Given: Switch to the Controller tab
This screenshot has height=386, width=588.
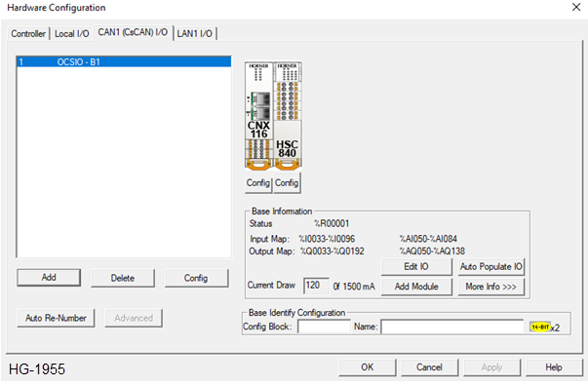Looking at the screenshot, I should tap(28, 34).
